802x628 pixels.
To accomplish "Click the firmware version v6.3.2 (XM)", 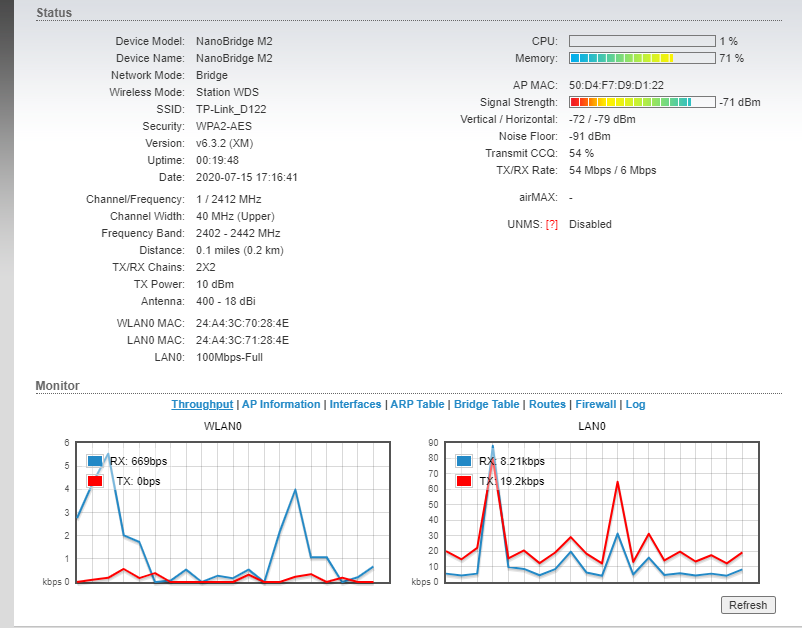I will [x=225, y=143].
